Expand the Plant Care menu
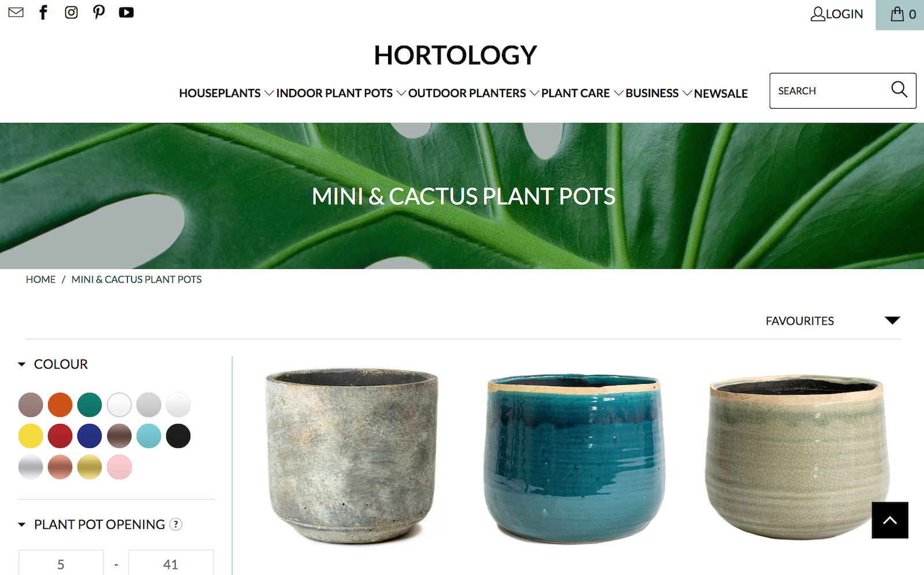The width and height of the screenshot is (924, 575). 582,93
